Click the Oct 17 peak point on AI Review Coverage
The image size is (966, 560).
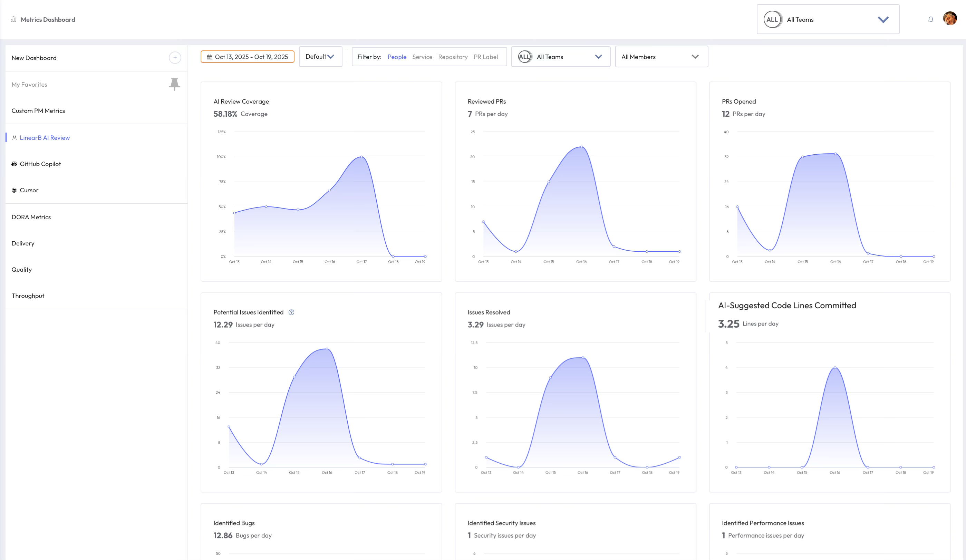(361, 157)
